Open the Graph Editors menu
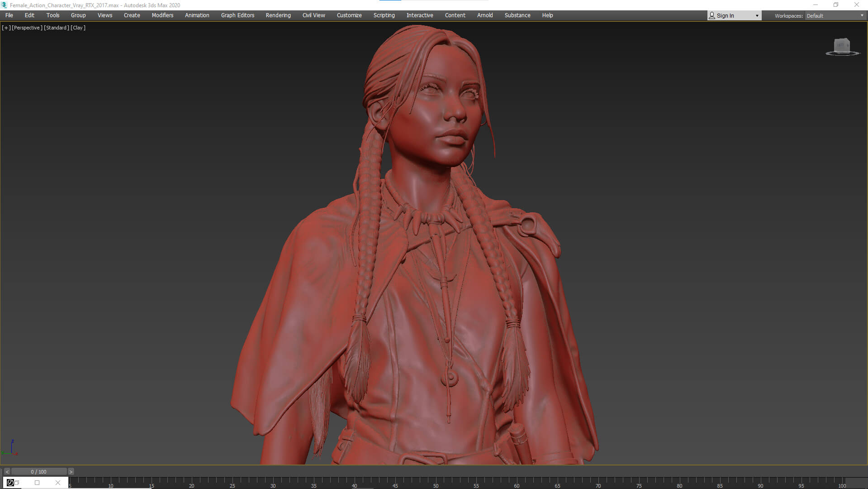 pos(237,15)
